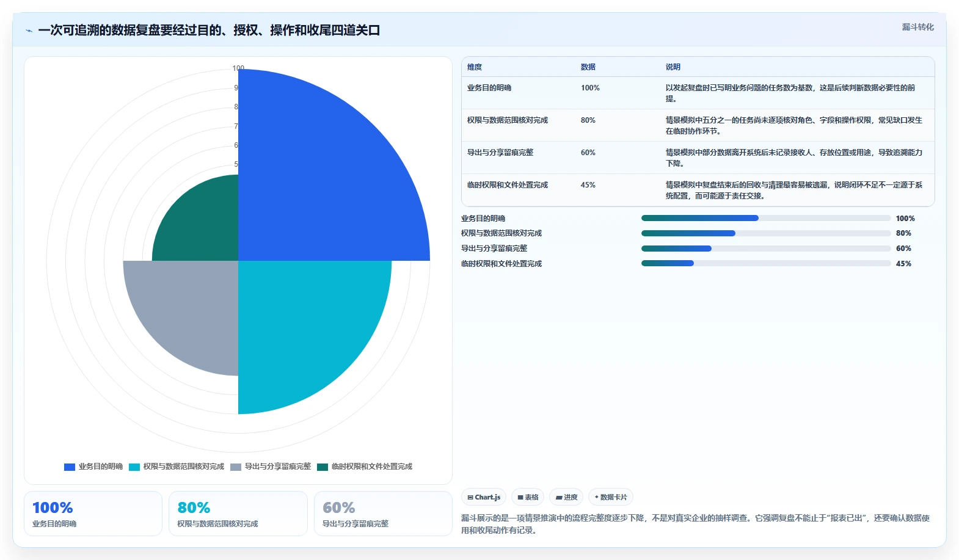Click the 100% value in the table
Screen dimensions: 959x560
point(590,88)
